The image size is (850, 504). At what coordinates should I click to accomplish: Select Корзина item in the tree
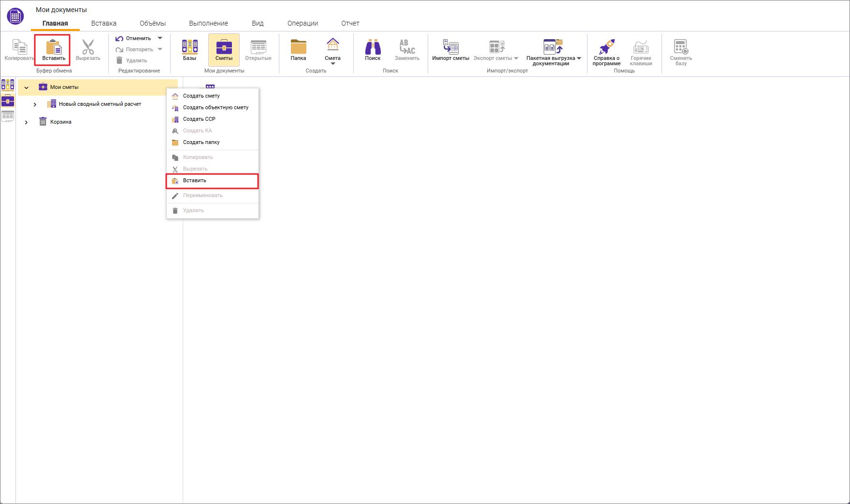61,122
